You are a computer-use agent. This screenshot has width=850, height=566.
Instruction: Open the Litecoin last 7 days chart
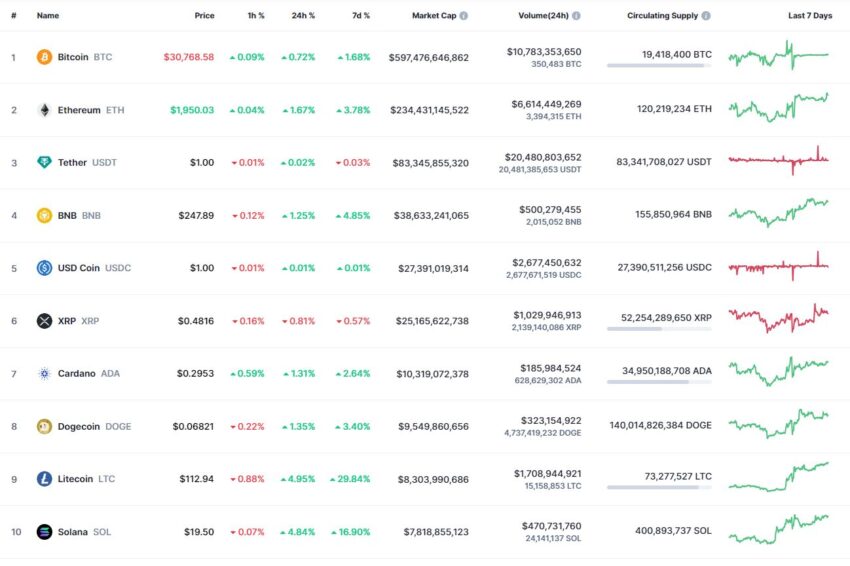click(779, 477)
